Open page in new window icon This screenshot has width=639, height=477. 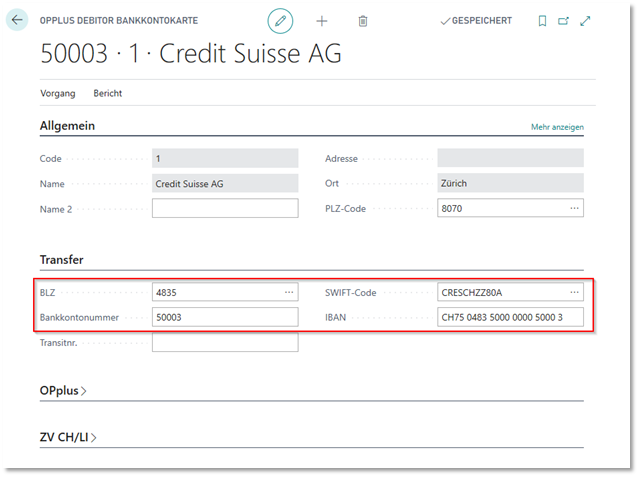564,21
